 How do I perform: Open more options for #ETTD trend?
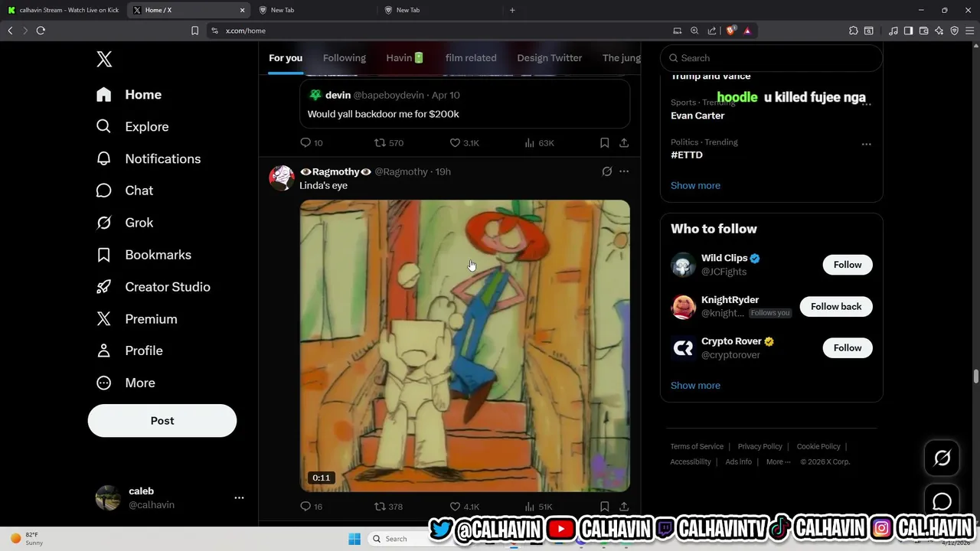(866, 144)
